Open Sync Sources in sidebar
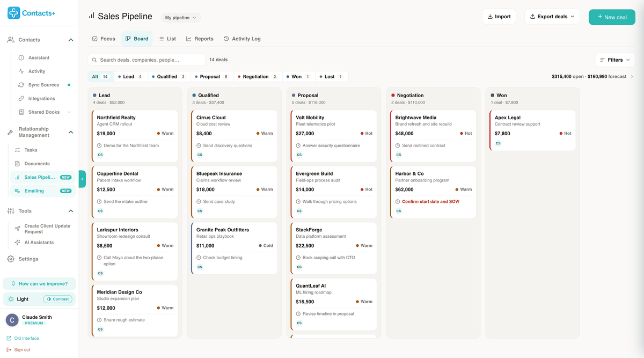Image resolution: width=644 pixels, height=358 pixels. pos(43,85)
